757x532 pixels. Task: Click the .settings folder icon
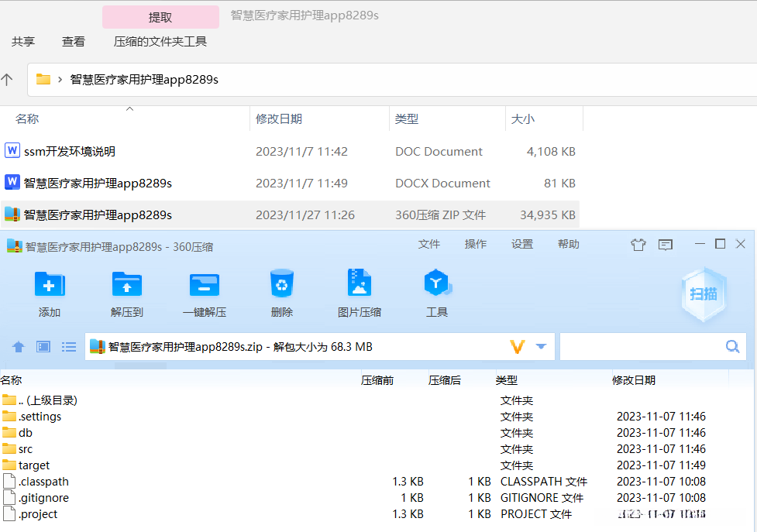[x=9, y=416]
